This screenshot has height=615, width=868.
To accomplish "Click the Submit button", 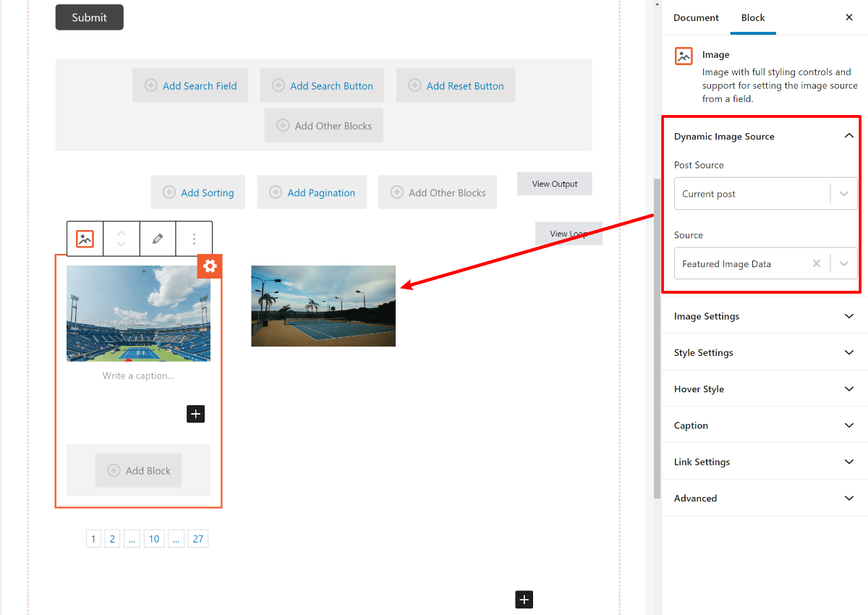I will 90,17.
